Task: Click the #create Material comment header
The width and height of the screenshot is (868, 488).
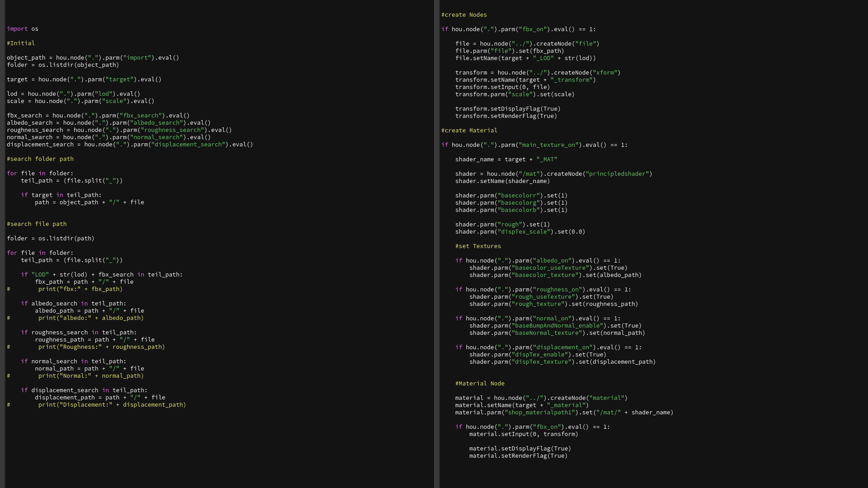Action: click(x=469, y=130)
